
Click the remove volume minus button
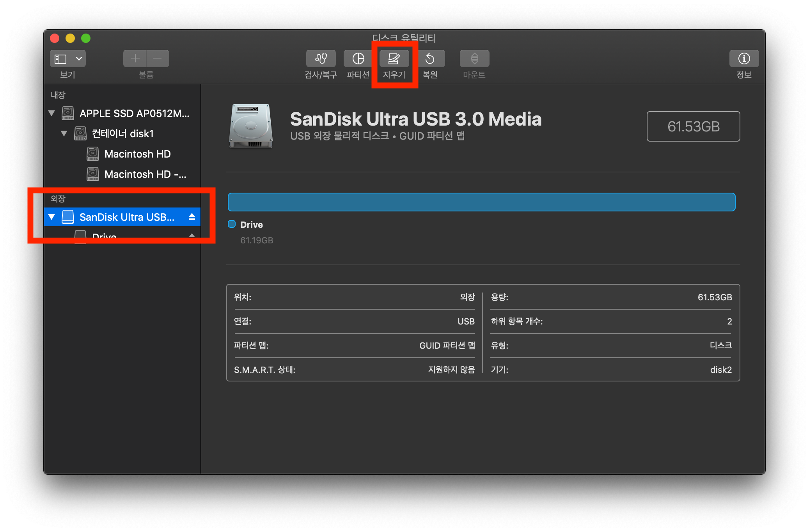pyautogui.click(x=158, y=59)
